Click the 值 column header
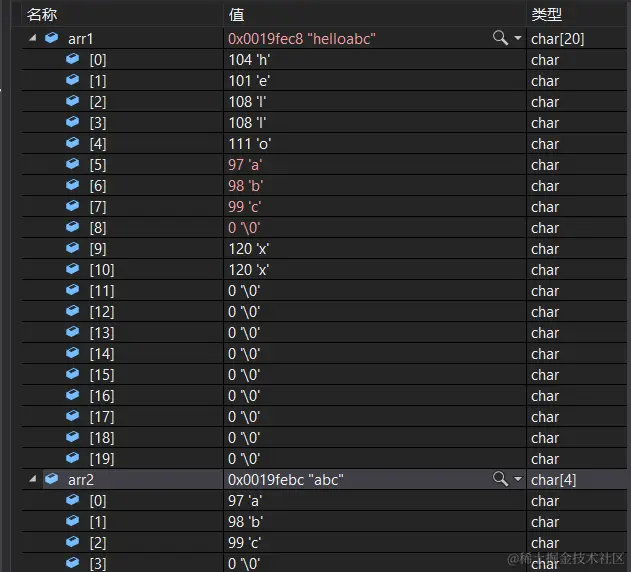This screenshot has width=631, height=572. tap(237, 15)
